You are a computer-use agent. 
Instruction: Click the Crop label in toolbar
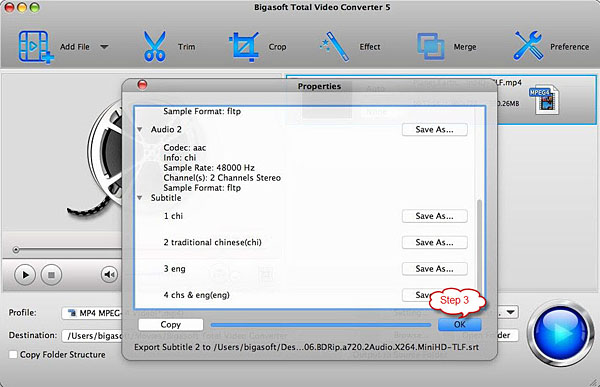[x=277, y=47]
